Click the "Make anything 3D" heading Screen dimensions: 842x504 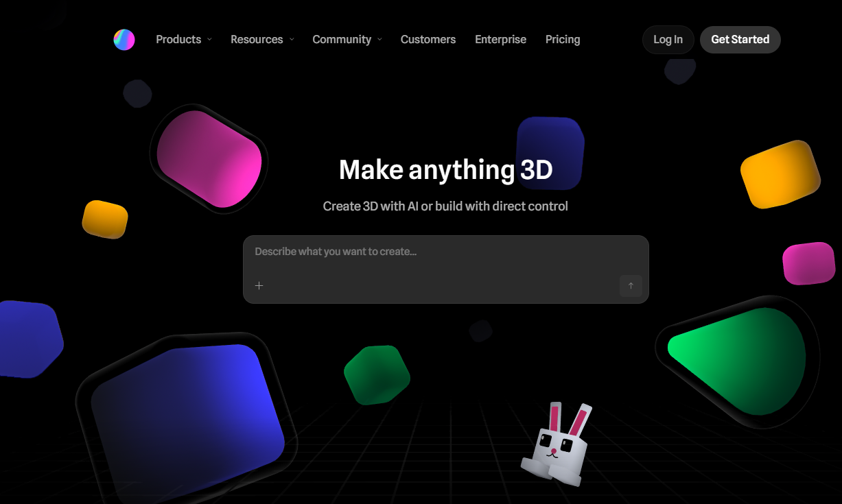point(446,169)
